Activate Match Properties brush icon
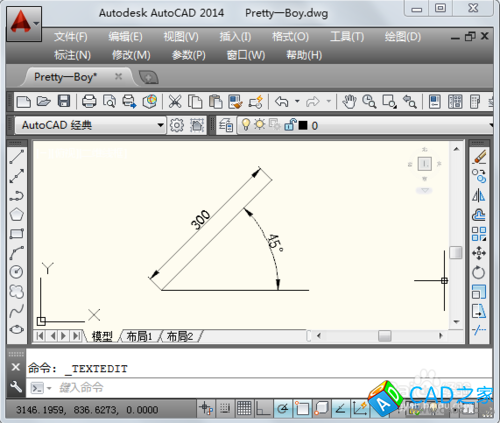The height and width of the screenshot is (423, 500). [235, 101]
